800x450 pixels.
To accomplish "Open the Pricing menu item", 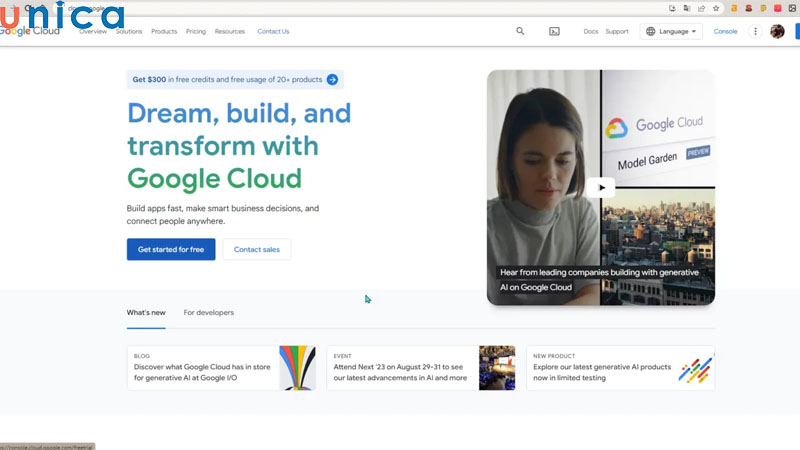I will point(196,31).
